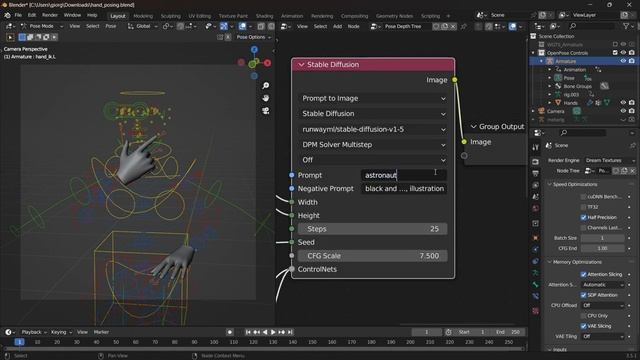Open the Prompt to Image dropdown
The width and height of the screenshot is (640, 360).
point(373,98)
